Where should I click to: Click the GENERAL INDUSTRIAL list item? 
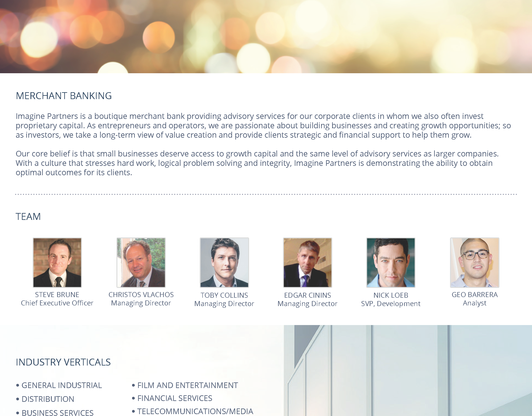click(x=59, y=385)
